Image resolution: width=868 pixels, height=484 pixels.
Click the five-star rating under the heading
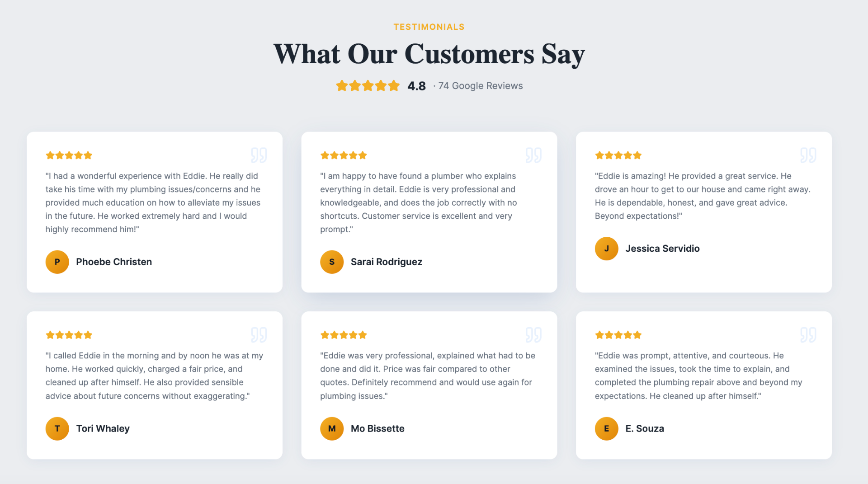point(368,85)
